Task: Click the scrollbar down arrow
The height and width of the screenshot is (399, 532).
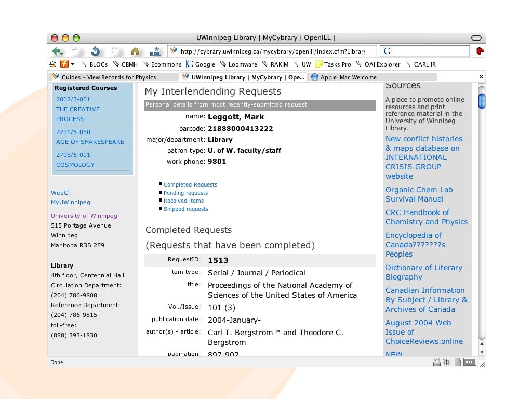Action: tap(482, 352)
